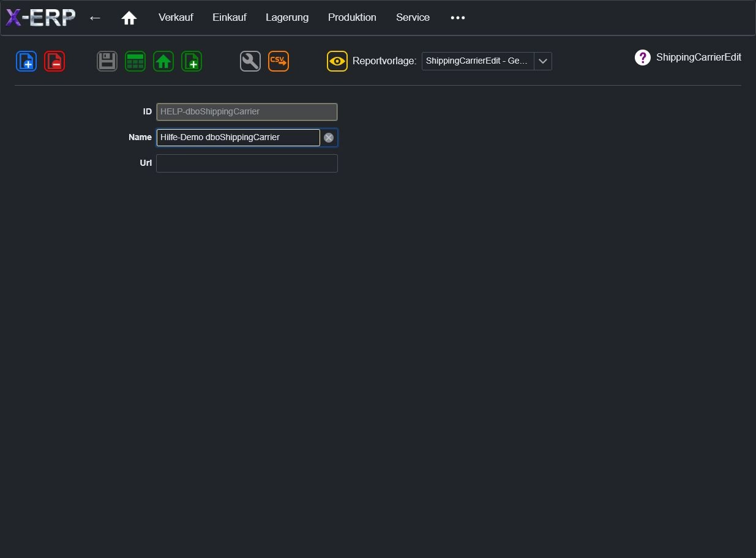Open the Einkauf menu
The height and width of the screenshot is (558, 756).
(230, 18)
